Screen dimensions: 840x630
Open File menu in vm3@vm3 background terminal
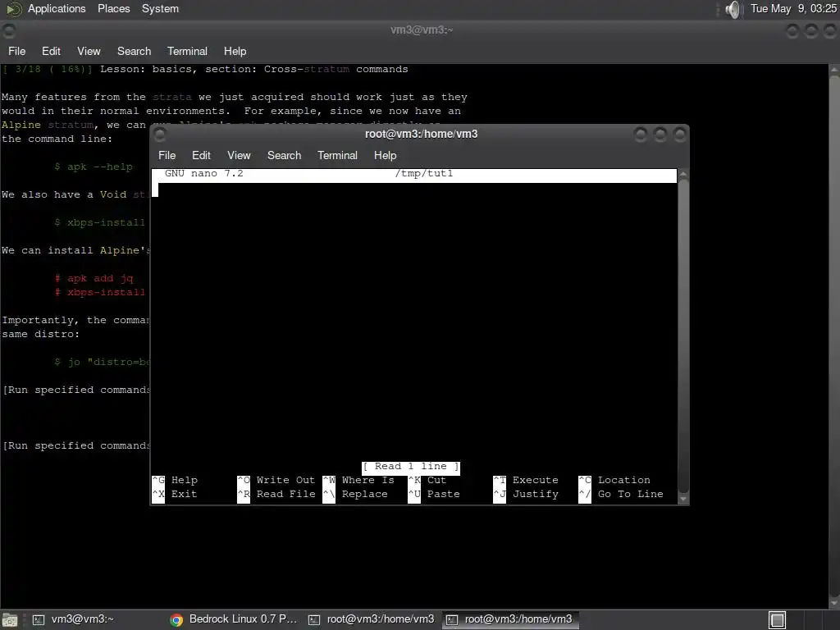click(x=16, y=51)
